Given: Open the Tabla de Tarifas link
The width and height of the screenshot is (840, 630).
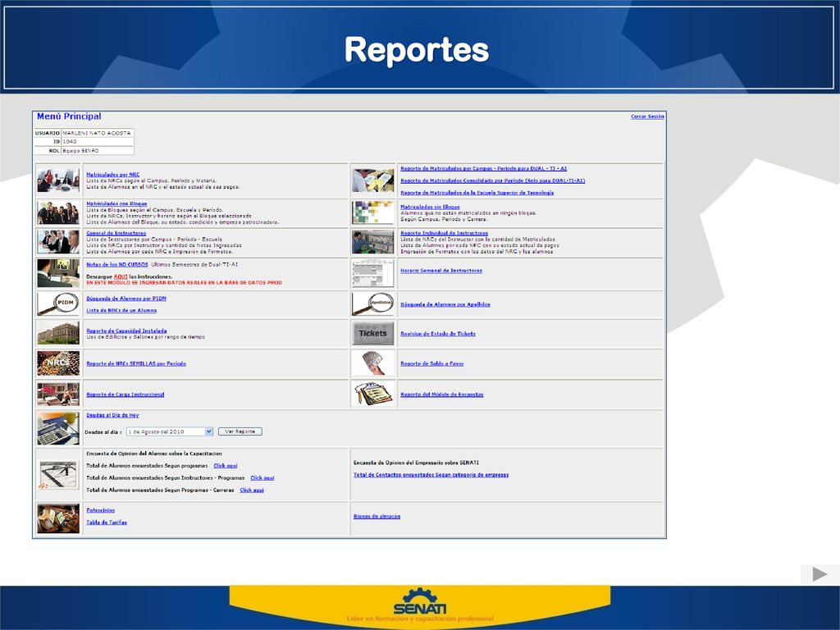Looking at the screenshot, I should coord(107,523).
